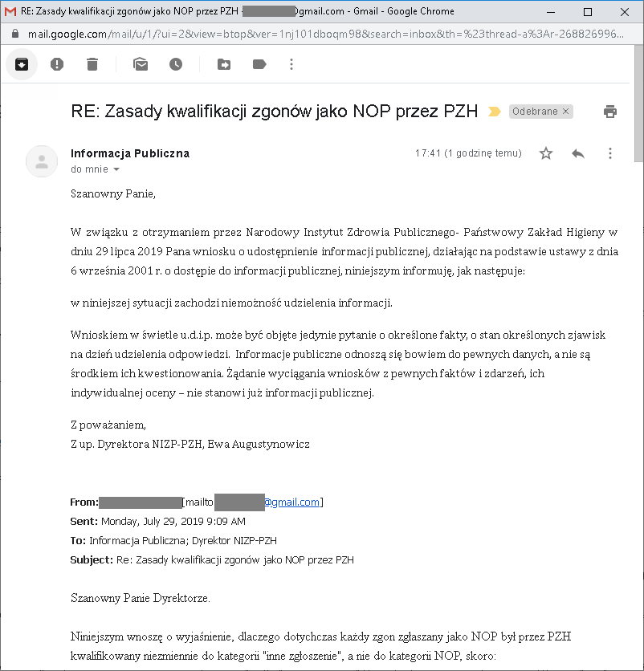Image resolution: width=644 pixels, height=671 pixels.
Task: Open the toolbar's More options menu
Action: tap(291, 64)
